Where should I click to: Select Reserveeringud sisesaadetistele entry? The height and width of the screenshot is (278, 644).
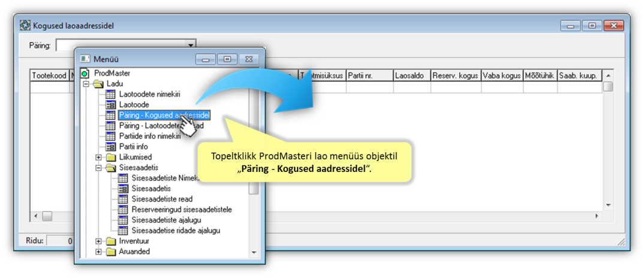(182, 210)
